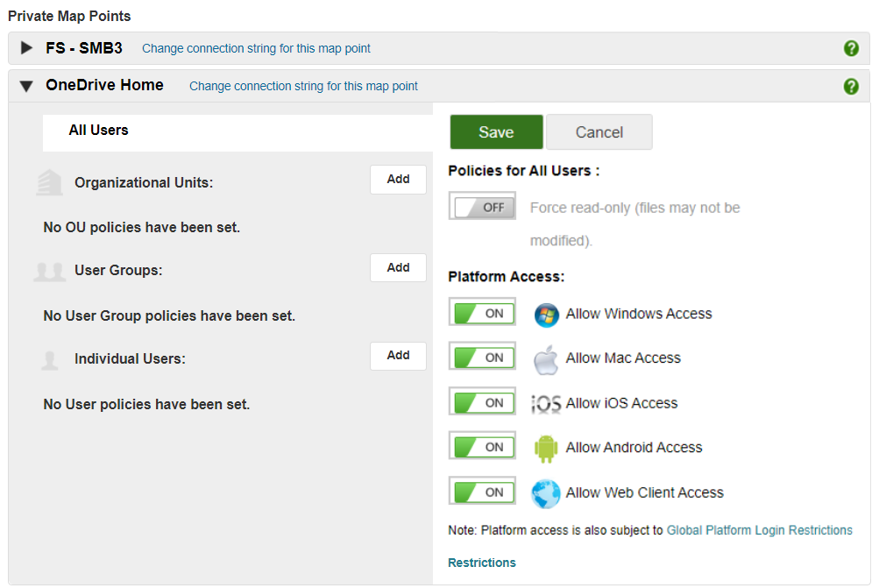Select the All Users tab
This screenshot has width=872, height=588.
[98, 131]
